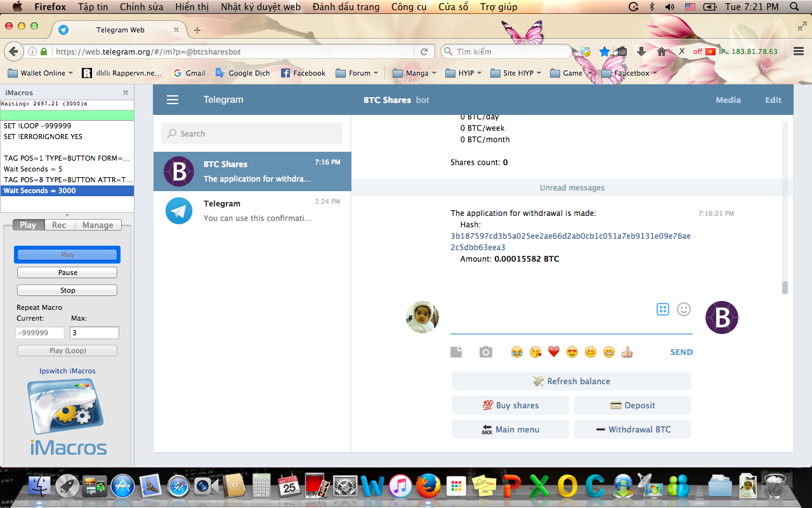The height and width of the screenshot is (508, 812).
Task: Open Calendar from the dock
Action: [290, 486]
